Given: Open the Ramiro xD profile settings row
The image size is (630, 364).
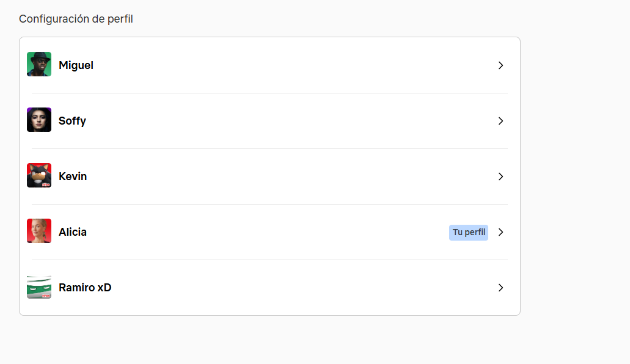Looking at the screenshot, I should pyautogui.click(x=269, y=288).
